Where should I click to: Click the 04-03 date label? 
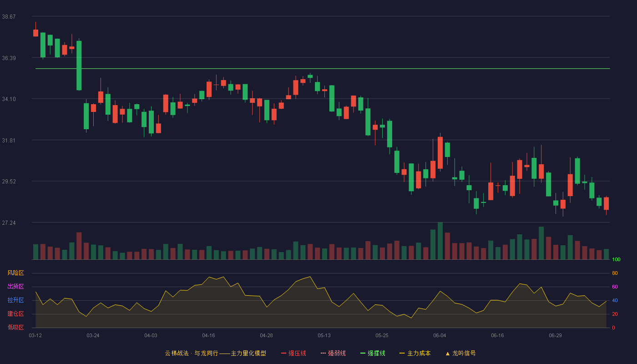[151, 335]
